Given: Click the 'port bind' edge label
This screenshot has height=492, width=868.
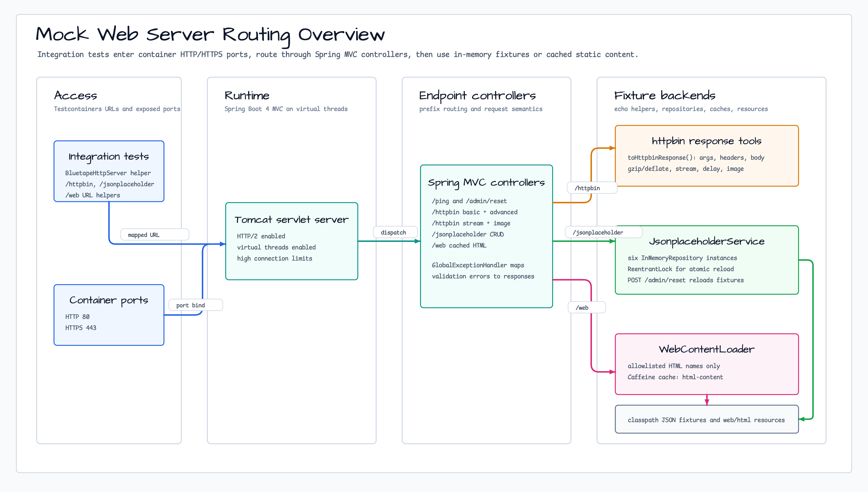Looking at the screenshot, I should point(196,305).
